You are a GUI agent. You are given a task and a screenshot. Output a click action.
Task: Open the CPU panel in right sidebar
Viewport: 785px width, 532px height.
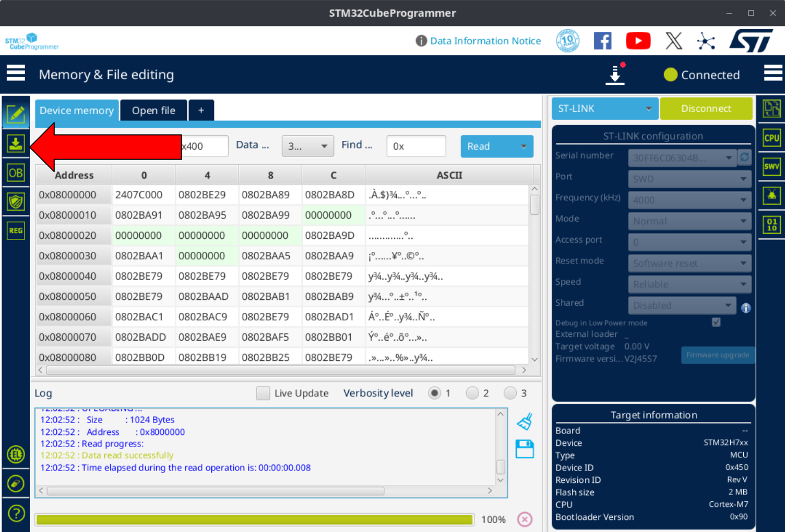[x=771, y=138]
